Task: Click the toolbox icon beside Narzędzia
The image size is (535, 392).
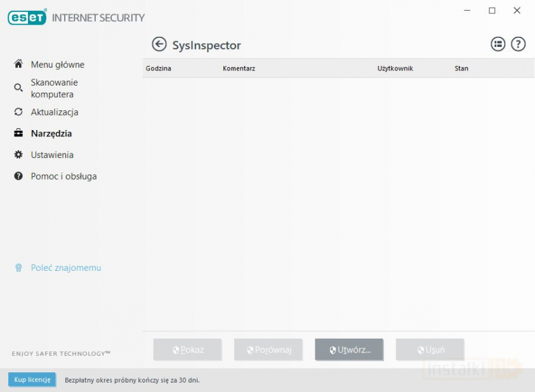Action: [18, 134]
